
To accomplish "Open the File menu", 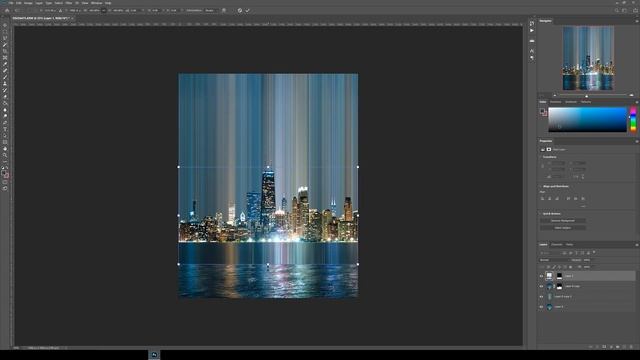I will point(11,3).
